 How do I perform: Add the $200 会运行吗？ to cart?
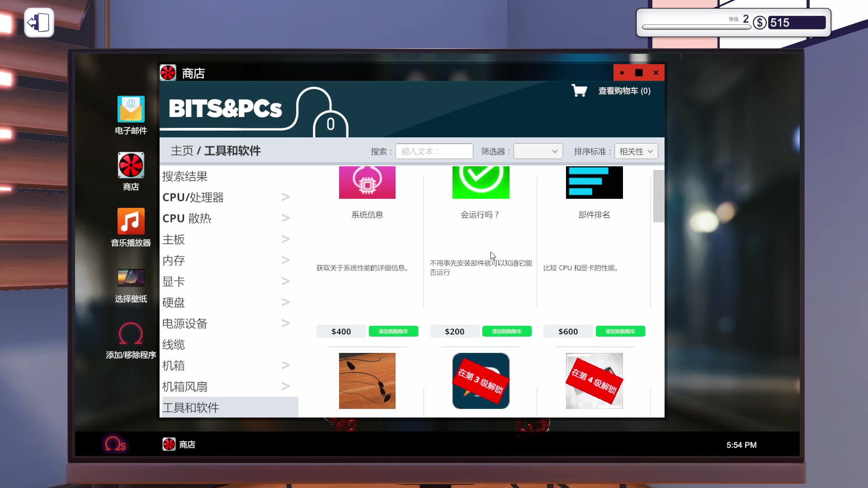[x=507, y=331]
